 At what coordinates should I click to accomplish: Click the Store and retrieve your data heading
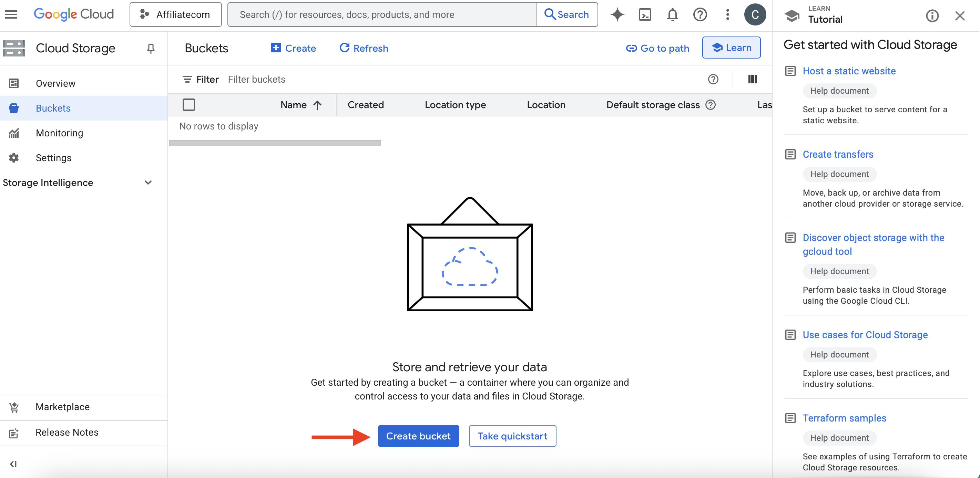(469, 367)
